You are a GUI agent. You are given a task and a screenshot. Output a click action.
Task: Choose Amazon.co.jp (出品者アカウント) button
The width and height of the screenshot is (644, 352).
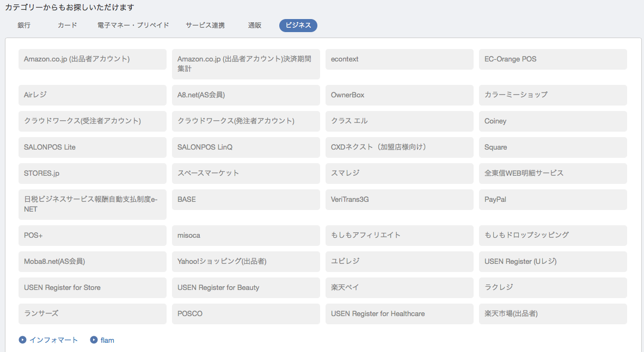pos(93,59)
